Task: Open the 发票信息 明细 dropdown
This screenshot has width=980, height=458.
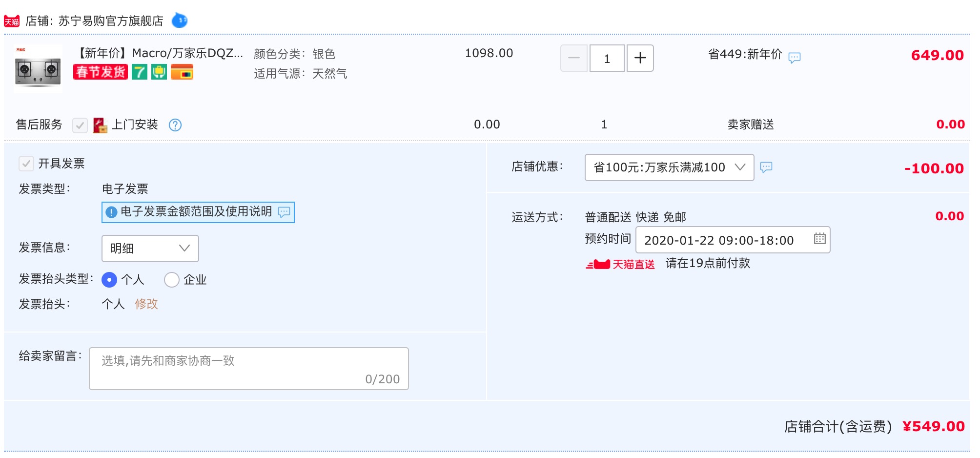Action: 150,248
